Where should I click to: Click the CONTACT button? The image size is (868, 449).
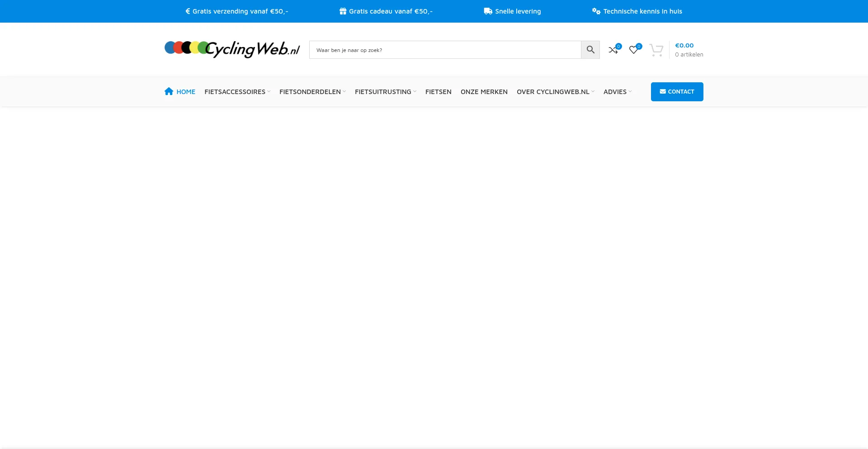[x=677, y=91]
